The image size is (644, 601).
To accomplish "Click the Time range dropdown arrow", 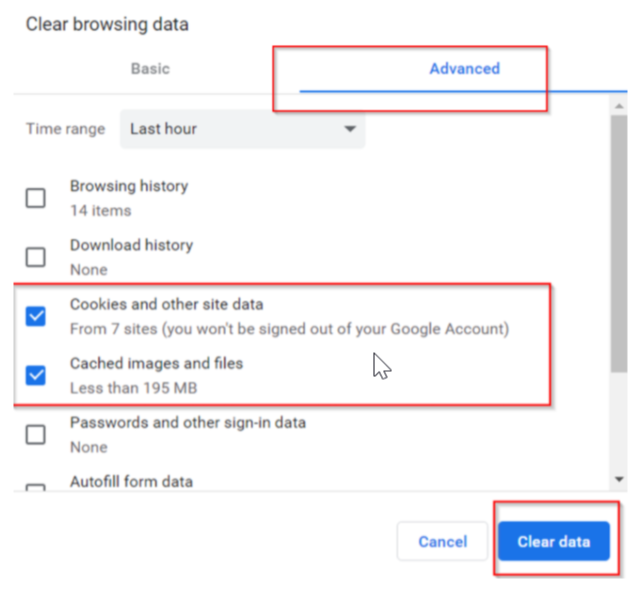I will [349, 129].
